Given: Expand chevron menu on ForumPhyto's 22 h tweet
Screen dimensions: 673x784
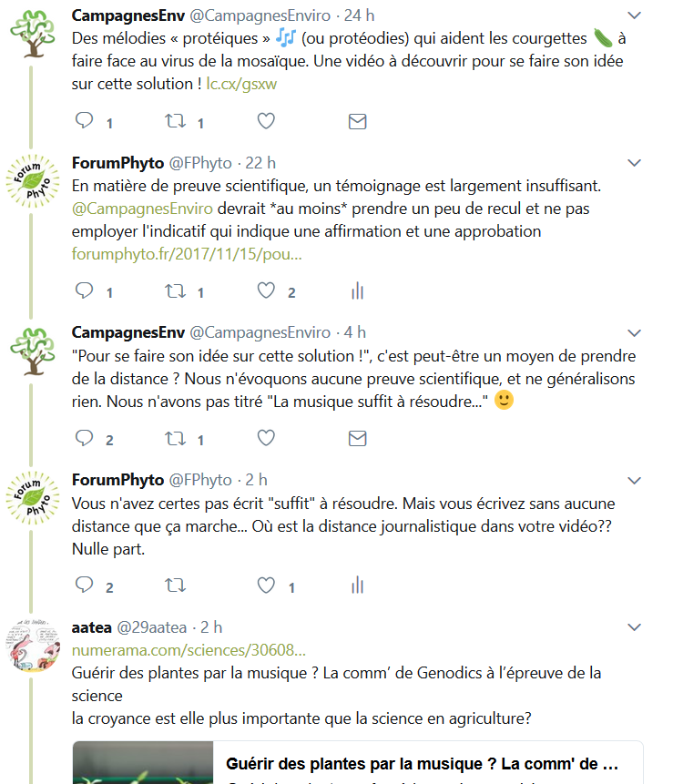Looking at the screenshot, I should 634,163.
